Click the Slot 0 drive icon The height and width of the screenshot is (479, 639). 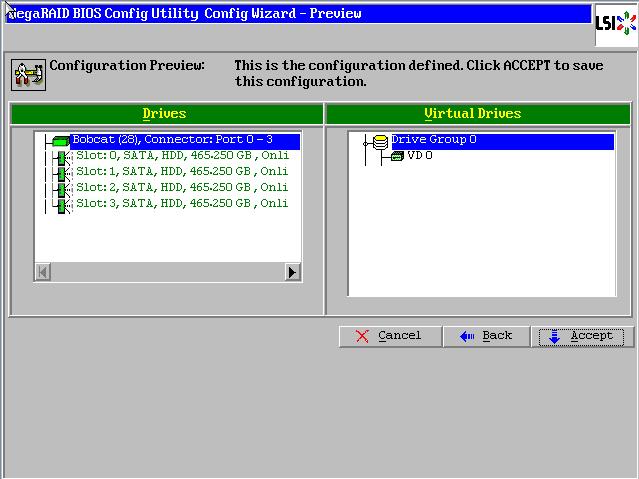(x=63, y=157)
